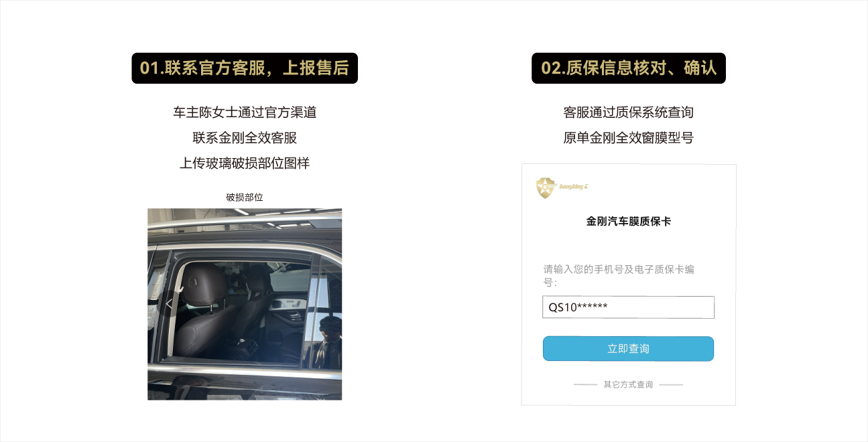Click the 立即查询 button
Image resolution: width=868 pixels, height=442 pixels.
(x=628, y=349)
